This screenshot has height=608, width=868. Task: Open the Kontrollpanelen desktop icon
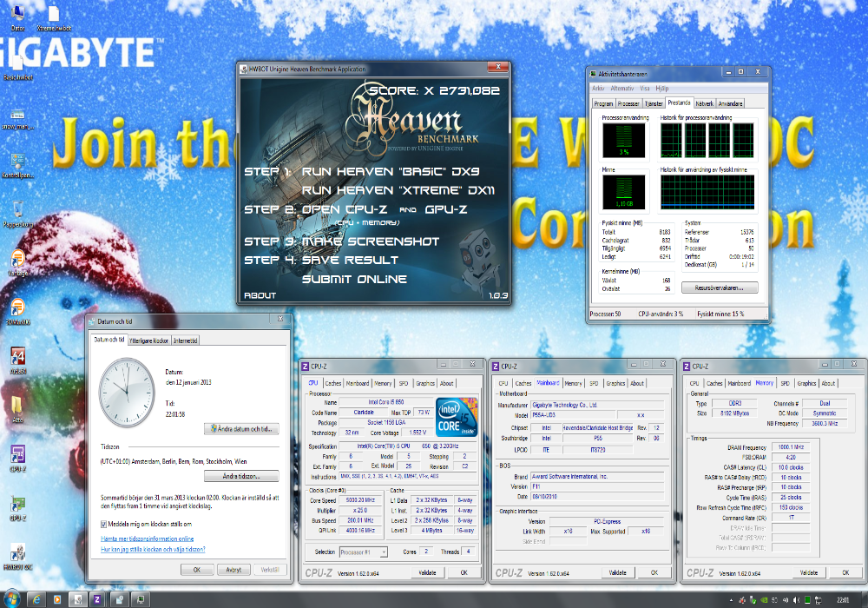17,165
